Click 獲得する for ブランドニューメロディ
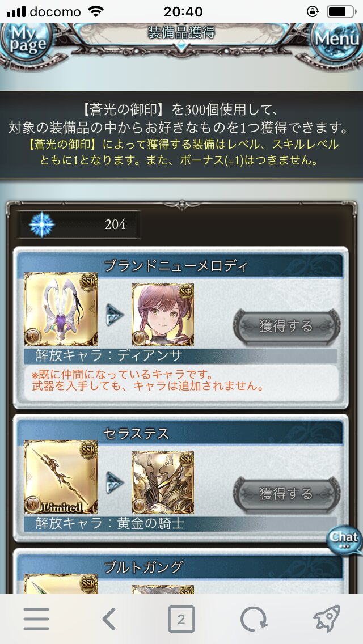This screenshot has width=363, height=644. click(x=286, y=327)
